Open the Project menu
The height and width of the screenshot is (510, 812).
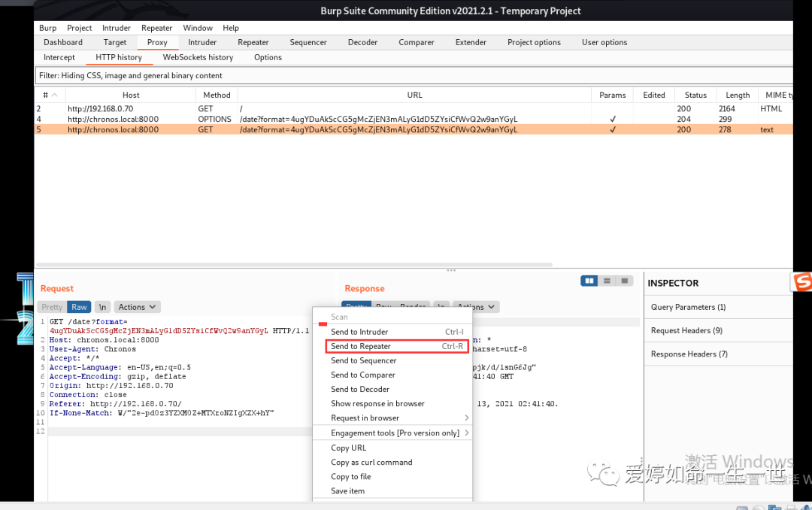[79, 28]
